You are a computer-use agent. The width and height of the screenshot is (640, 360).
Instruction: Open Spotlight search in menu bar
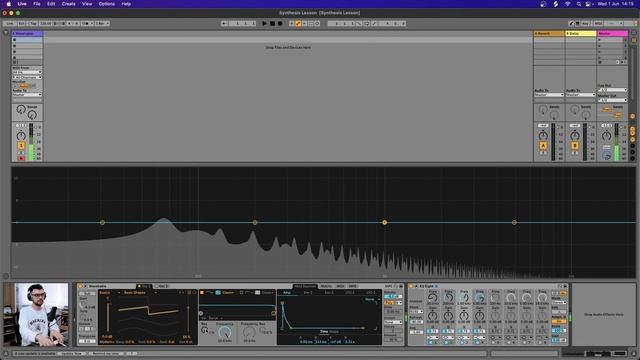click(x=579, y=4)
